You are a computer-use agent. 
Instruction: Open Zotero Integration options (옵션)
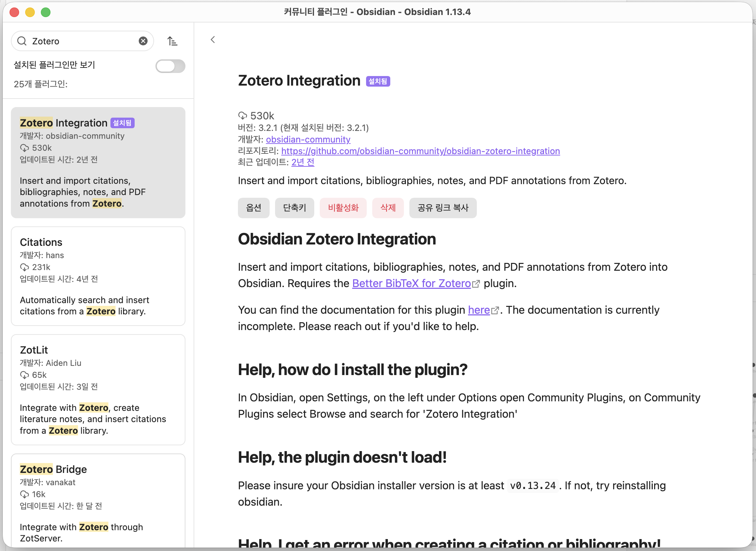point(254,208)
